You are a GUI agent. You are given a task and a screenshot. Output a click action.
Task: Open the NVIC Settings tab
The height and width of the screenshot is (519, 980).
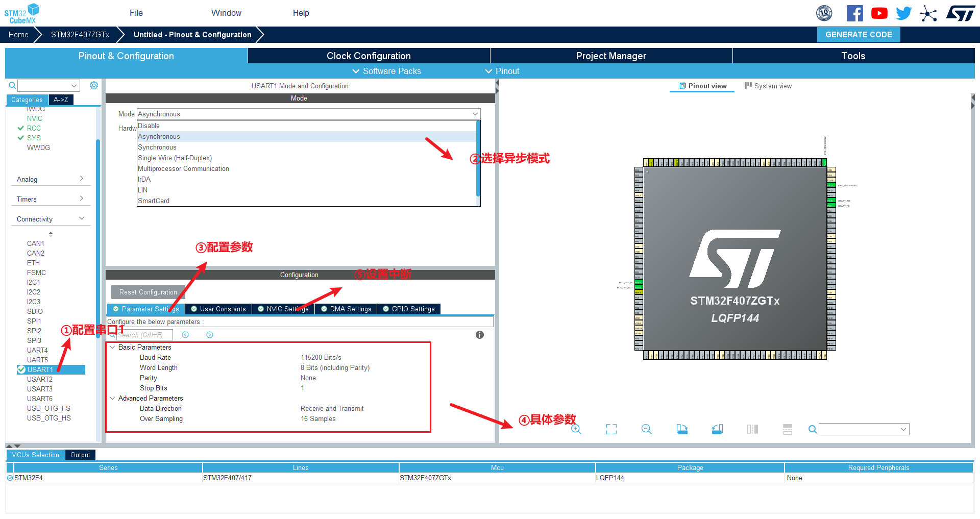pyautogui.click(x=283, y=309)
